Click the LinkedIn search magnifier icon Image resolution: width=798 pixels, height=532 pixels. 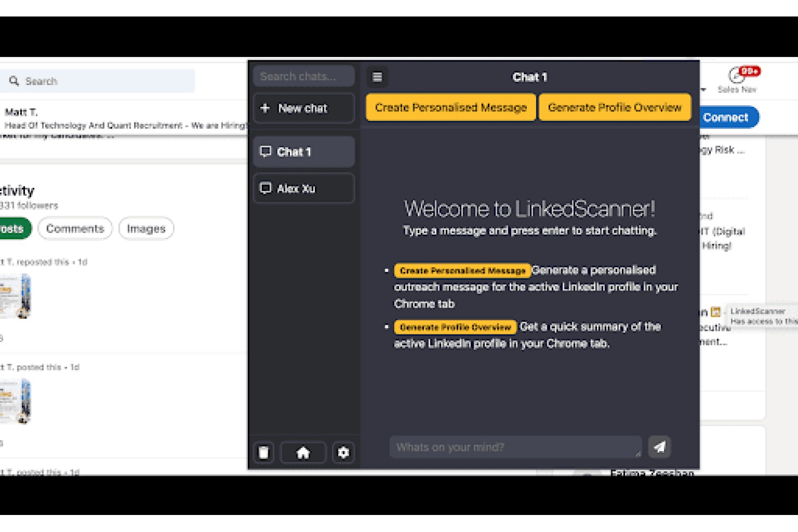pyautogui.click(x=14, y=81)
